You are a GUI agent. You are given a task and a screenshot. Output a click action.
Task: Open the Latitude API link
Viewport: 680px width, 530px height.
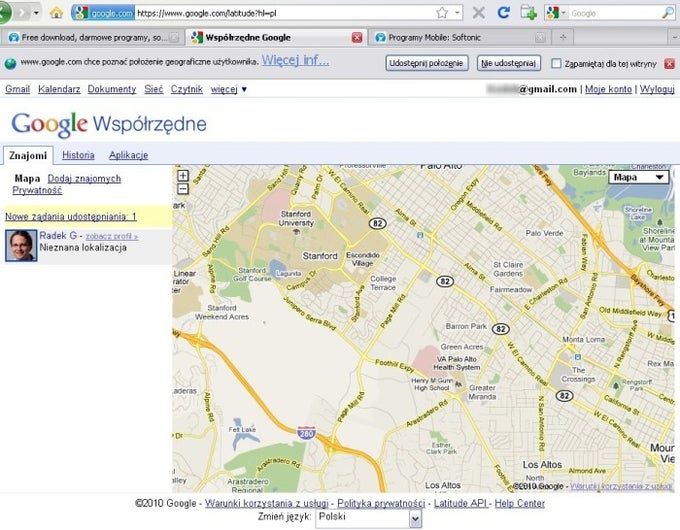click(x=461, y=503)
